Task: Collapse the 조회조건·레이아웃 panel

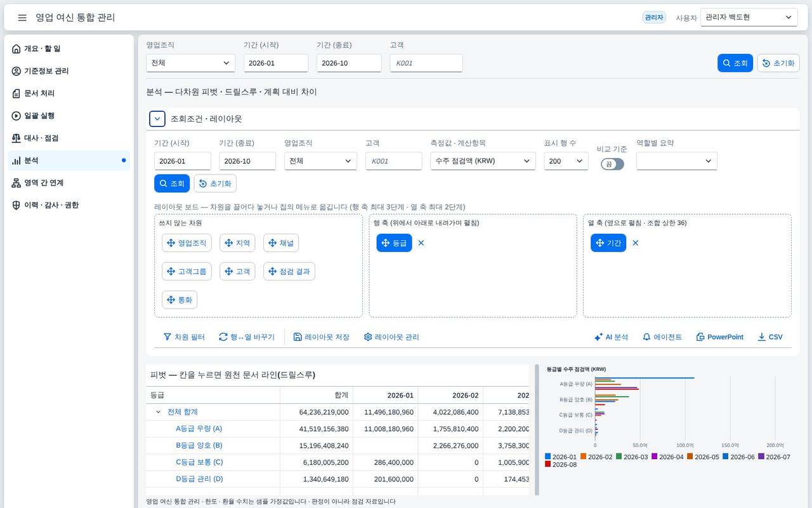Action: (157, 119)
